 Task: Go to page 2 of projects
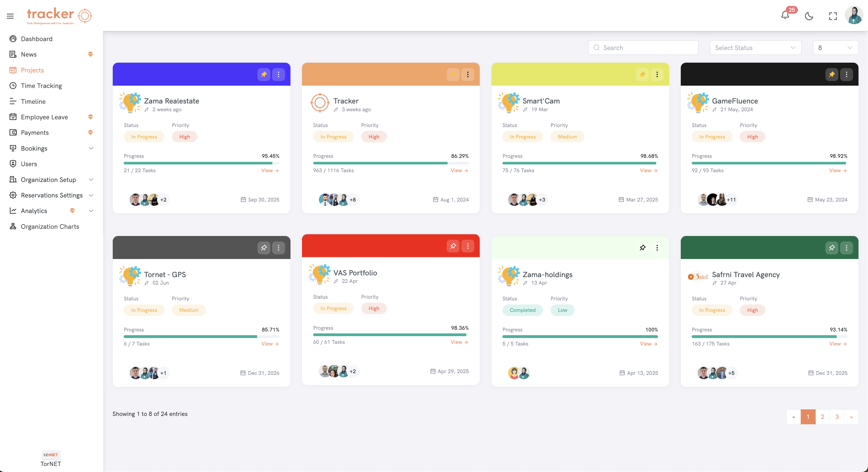(x=822, y=417)
